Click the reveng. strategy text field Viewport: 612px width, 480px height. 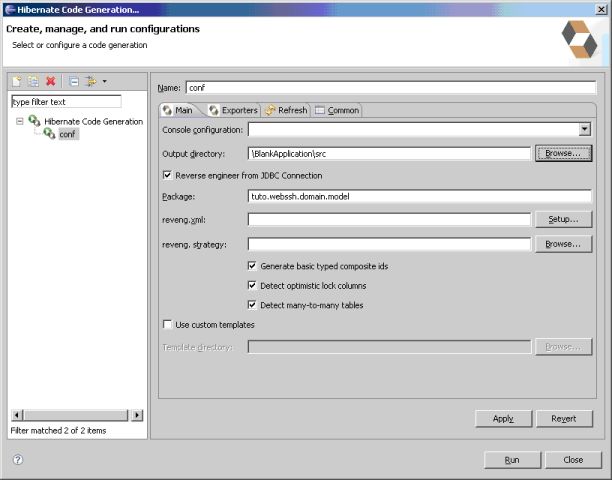coord(389,244)
